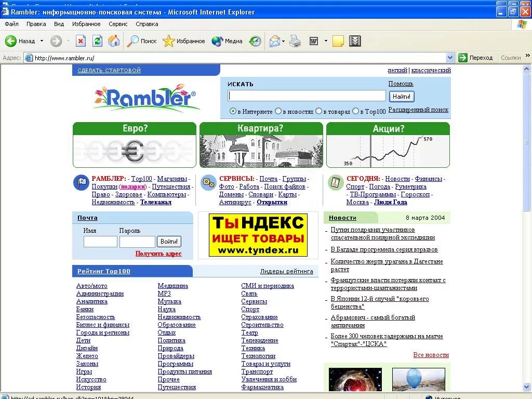This screenshot has width=532, height=399.
Task: Go to the Home page icon
Action: [114, 41]
